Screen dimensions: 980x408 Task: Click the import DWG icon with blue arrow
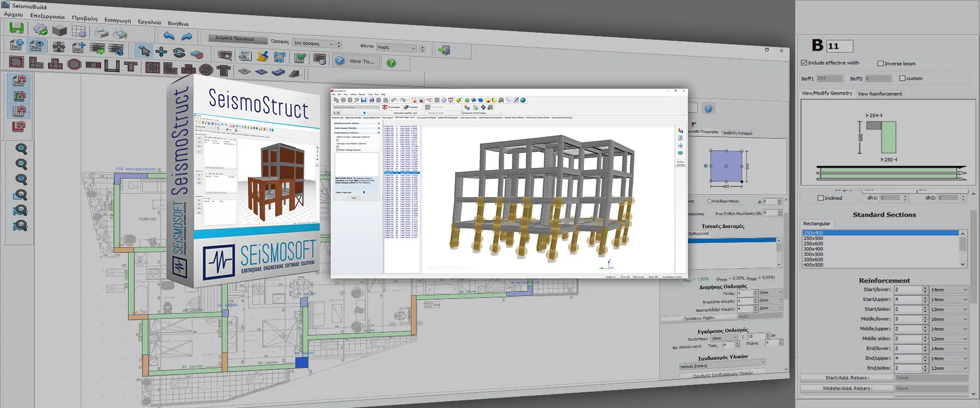coord(16,45)
